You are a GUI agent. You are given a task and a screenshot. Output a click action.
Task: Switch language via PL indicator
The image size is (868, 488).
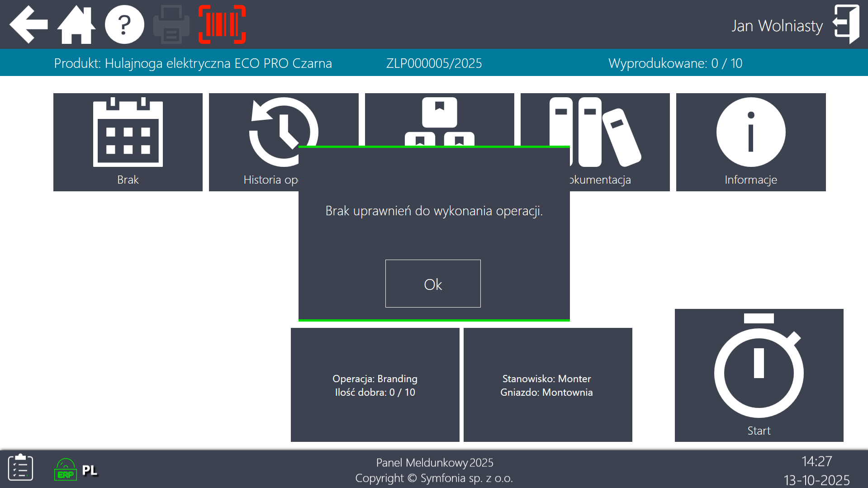(90, 470)
